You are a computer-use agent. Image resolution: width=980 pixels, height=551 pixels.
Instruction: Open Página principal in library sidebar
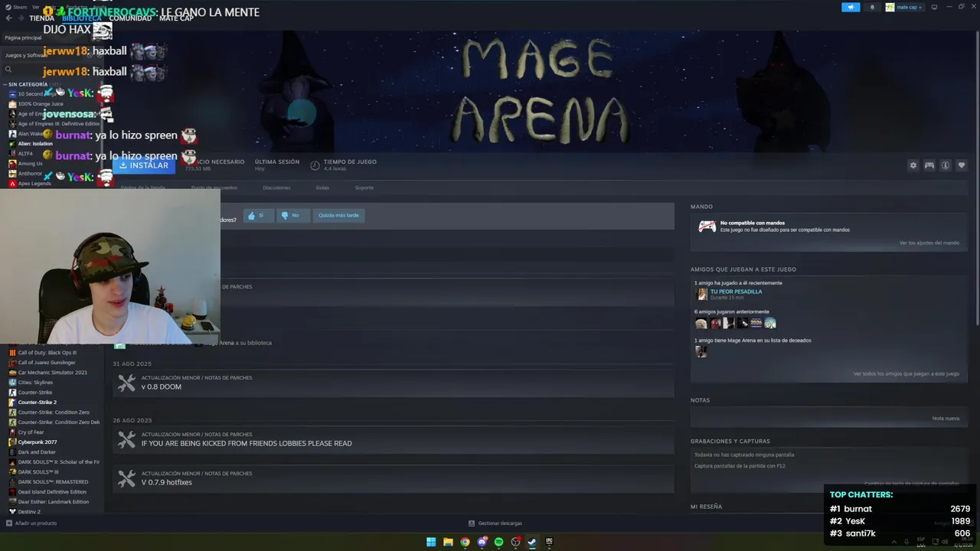click(24, 37)
